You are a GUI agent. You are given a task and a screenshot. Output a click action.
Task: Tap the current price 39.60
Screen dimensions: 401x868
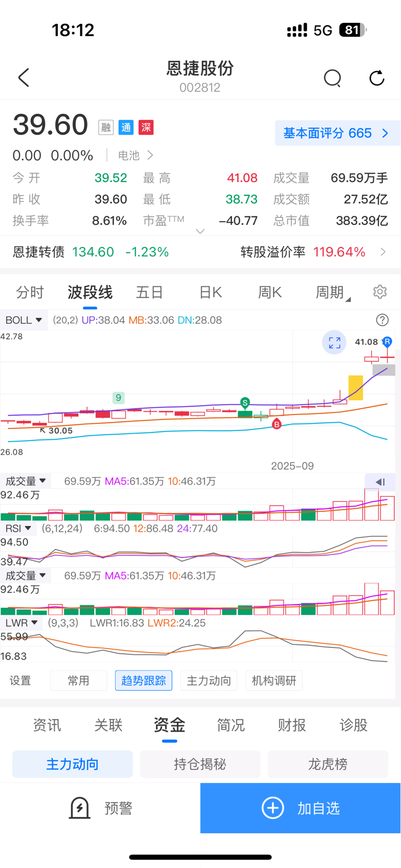(51, 125)
